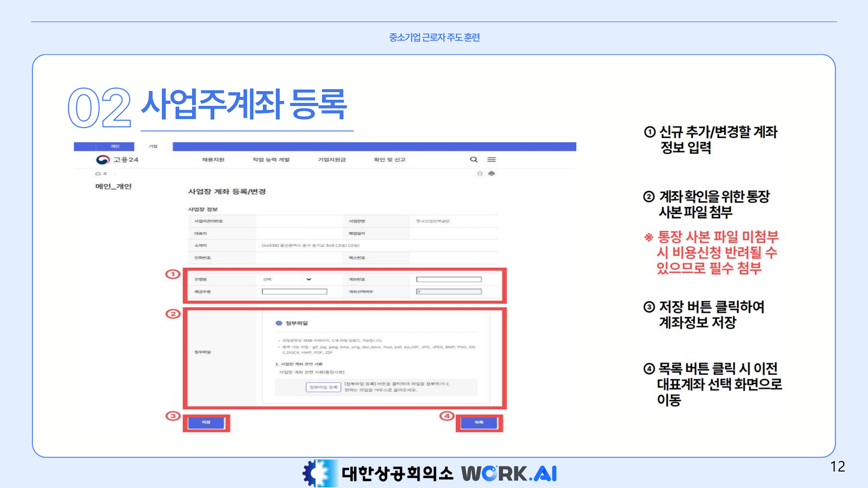Open the 기업지원금 menu
Screen dimensions: 868x488
point(332,160)
